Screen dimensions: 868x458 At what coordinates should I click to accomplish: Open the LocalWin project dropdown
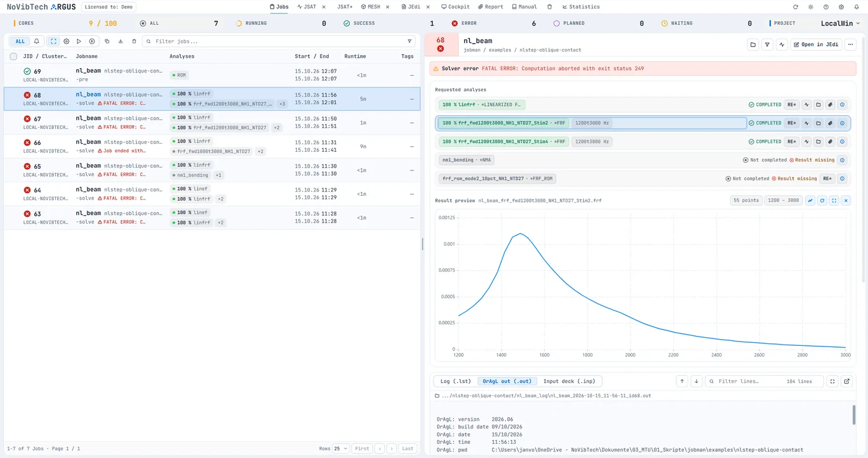coord(840,24)
